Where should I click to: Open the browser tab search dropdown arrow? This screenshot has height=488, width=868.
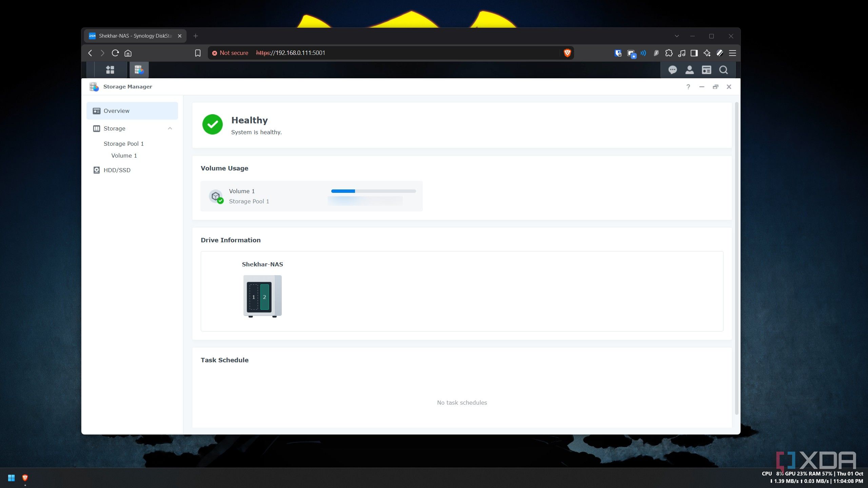(x=677, y=36)
